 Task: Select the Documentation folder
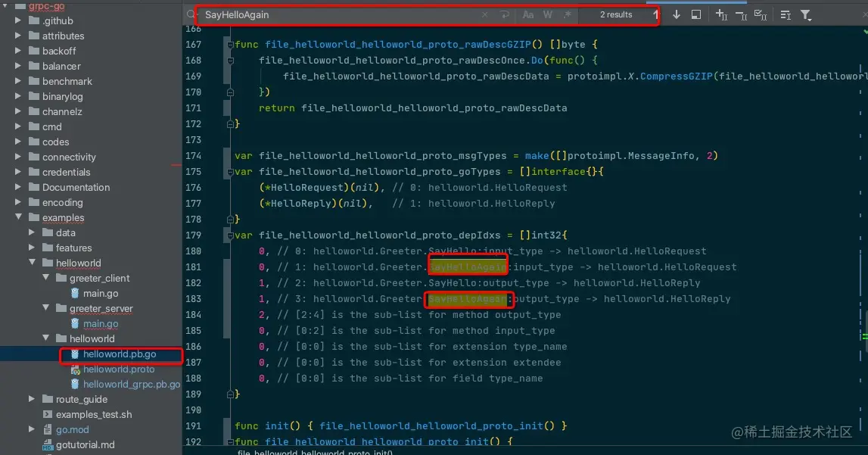tap(76, 187)
